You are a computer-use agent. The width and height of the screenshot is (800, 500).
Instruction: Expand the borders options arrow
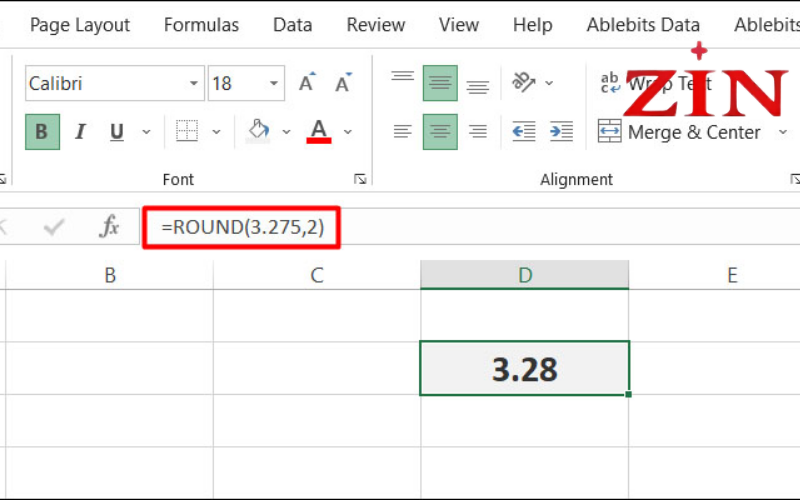(x=216, y=132)
